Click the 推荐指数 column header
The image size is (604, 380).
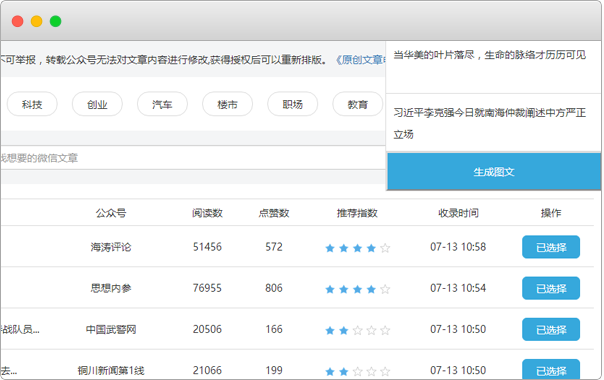coord(357,213)
